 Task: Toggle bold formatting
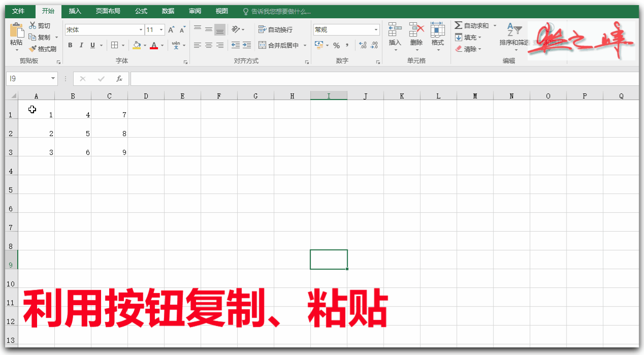[70, 45]
